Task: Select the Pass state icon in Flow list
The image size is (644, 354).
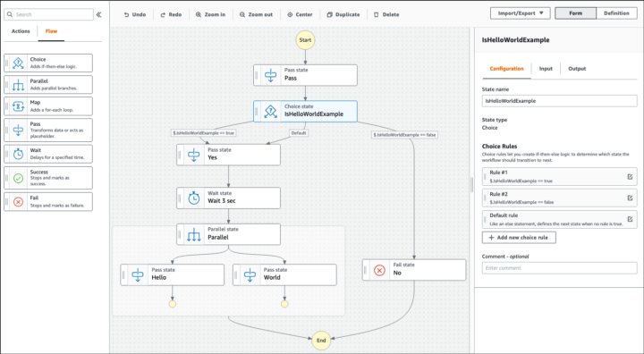Action: pos(18,131)
